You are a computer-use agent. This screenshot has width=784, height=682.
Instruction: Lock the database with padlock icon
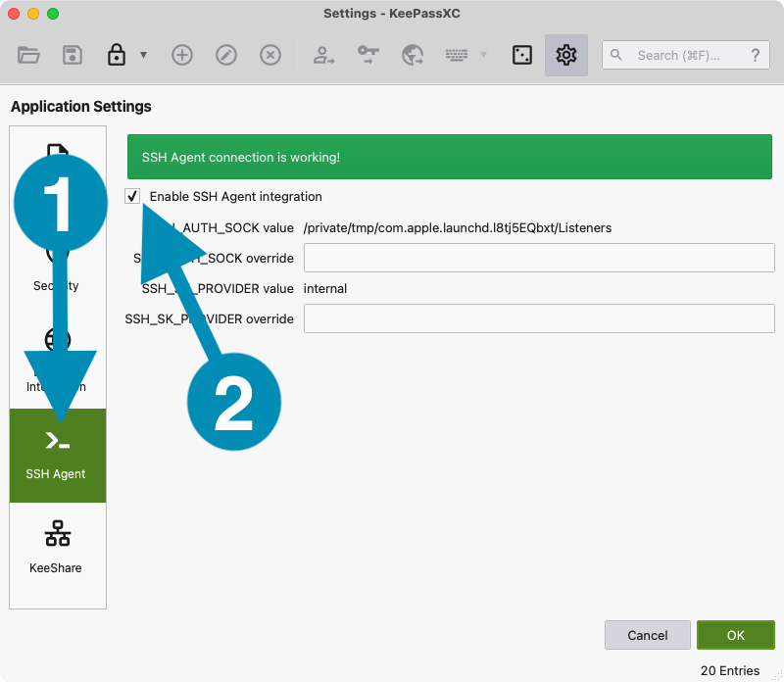tap(117, 55)
